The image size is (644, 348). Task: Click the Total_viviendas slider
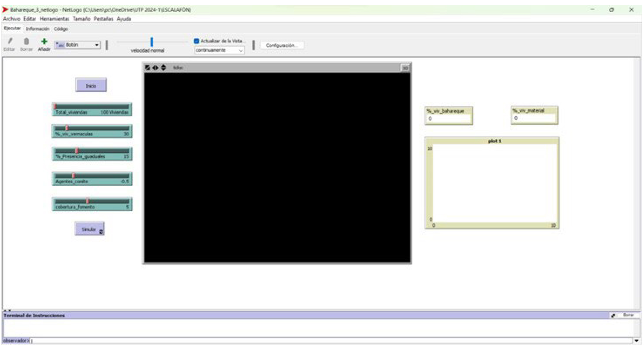click(92, 107)
